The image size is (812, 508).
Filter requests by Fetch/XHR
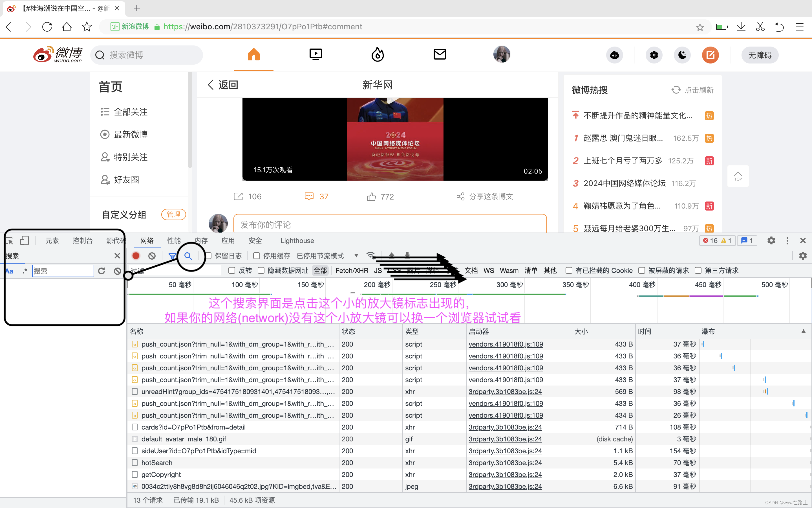click(x=352, y=271)
